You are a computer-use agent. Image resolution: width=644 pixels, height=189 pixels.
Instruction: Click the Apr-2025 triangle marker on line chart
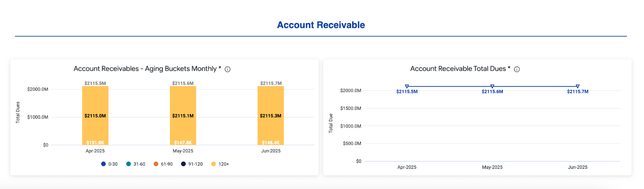click(x=407, y=87)
